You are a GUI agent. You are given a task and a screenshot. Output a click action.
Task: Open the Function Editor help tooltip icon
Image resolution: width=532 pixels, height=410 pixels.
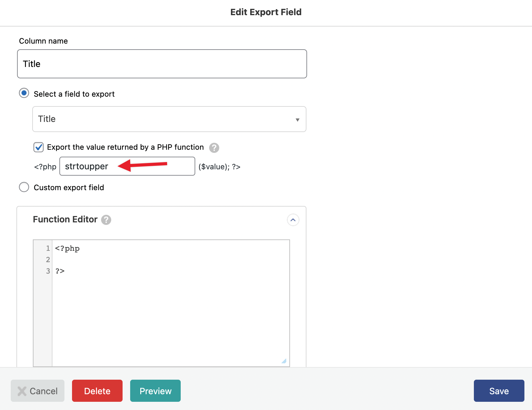coord(106,220)
